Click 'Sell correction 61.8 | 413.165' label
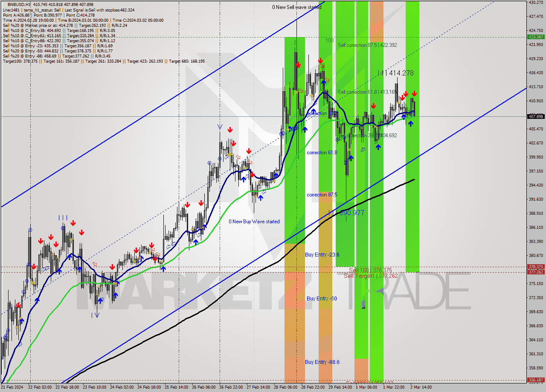The width and height of the screenshot is (546, 392). click(x=367, y=92)
